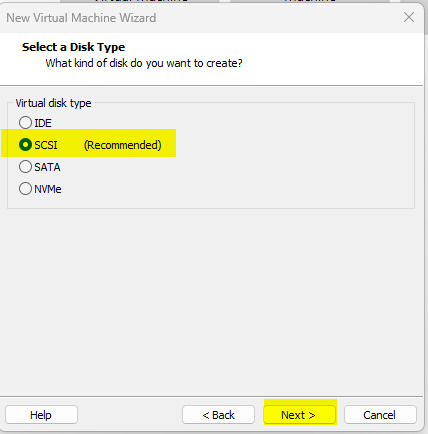Close the wizard with the X icon
Screen dimensions: 428x434
(x=409, y=17)
